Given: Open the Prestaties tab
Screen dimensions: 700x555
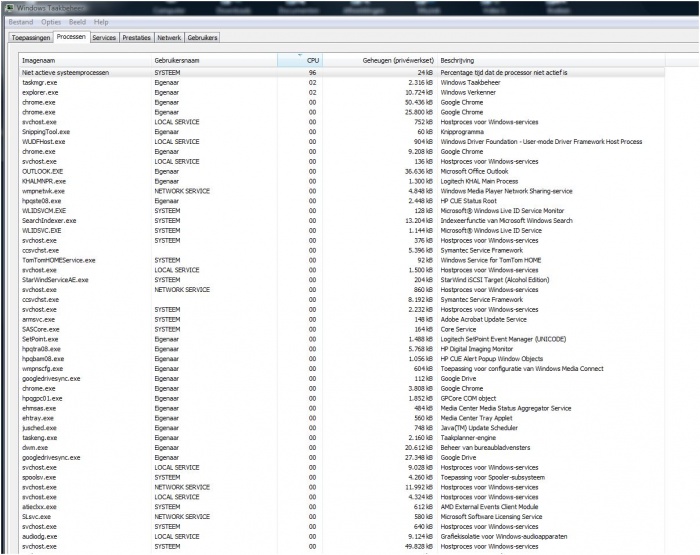Looking at the screenshot, I should [x=136, y=38].
